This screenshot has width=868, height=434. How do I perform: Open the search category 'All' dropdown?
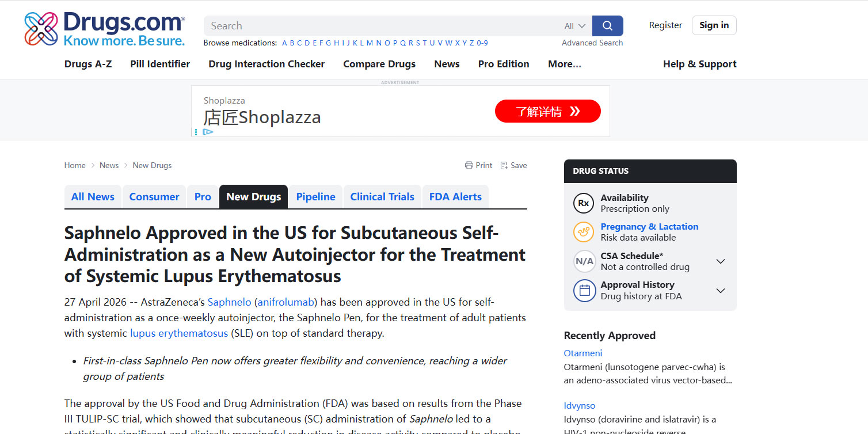[x=574, y=26]
